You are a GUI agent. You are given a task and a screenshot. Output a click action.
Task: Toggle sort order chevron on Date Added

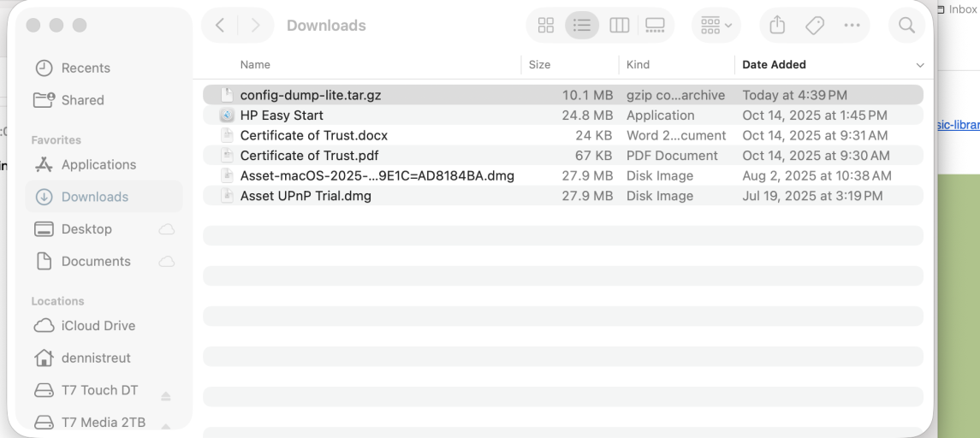coord(920,65)
